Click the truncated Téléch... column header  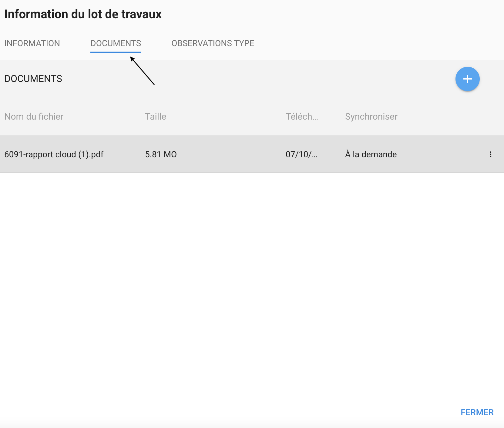302,117
